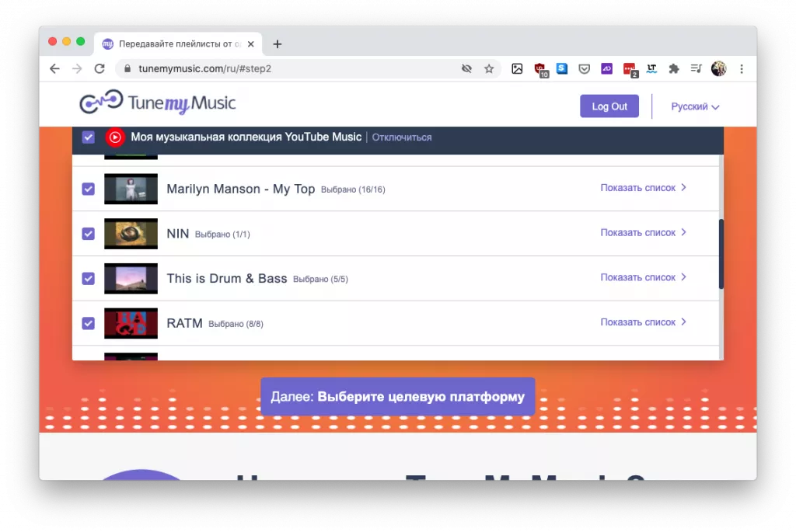Image resolution: width=796 pixels, height=532 pixels.
Task: Expand the track list for RATM
Action: pyautogui.click(x=643, y=322)
